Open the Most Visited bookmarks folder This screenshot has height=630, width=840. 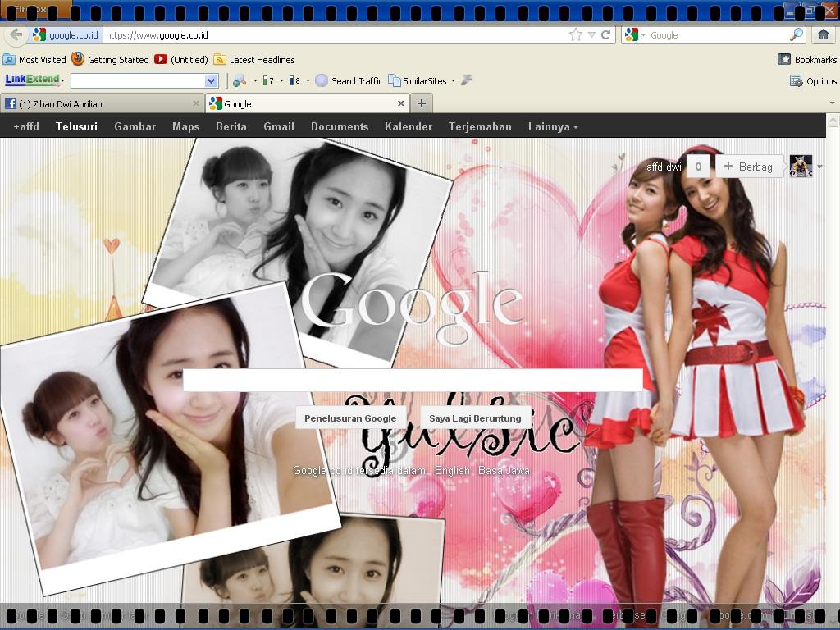(34, 59)
